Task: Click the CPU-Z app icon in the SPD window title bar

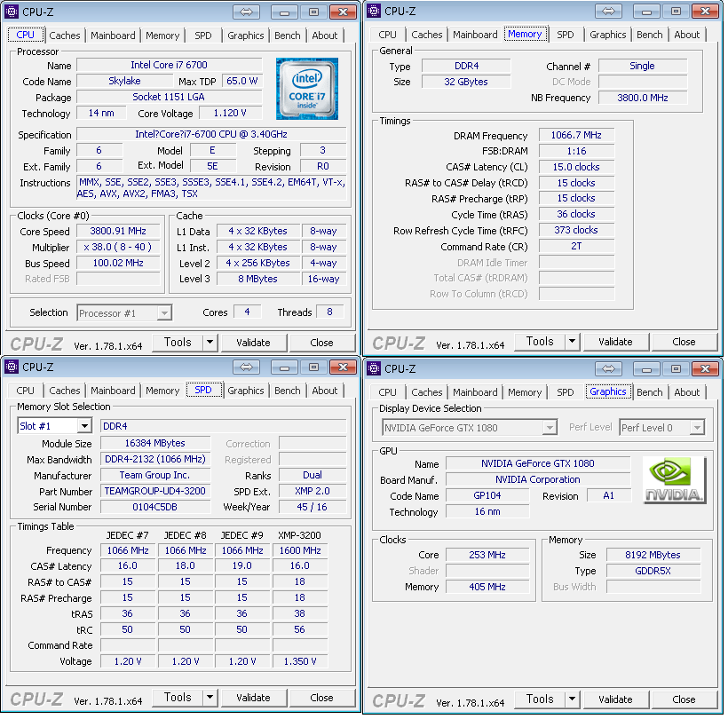Action: (12, 367)
